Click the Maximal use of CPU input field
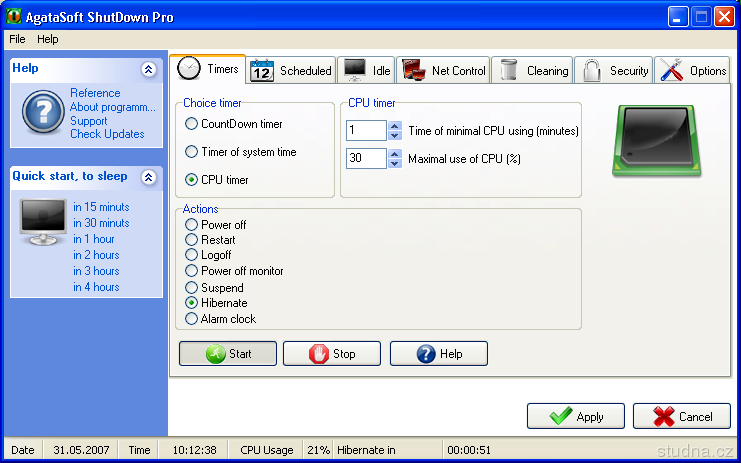 point(366,158)
